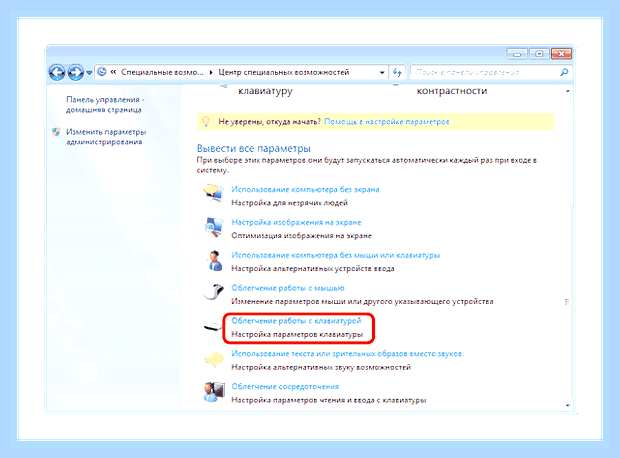Open 'Использование компьютера без мыши или клавиатуры'
Screen dimensions: 620x458
point(336,255)
